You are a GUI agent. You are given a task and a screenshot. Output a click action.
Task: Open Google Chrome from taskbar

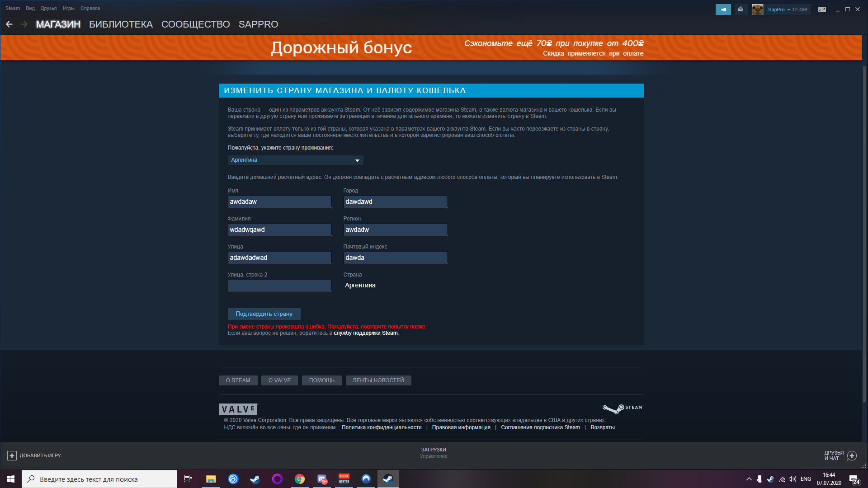tap(300, 479)
